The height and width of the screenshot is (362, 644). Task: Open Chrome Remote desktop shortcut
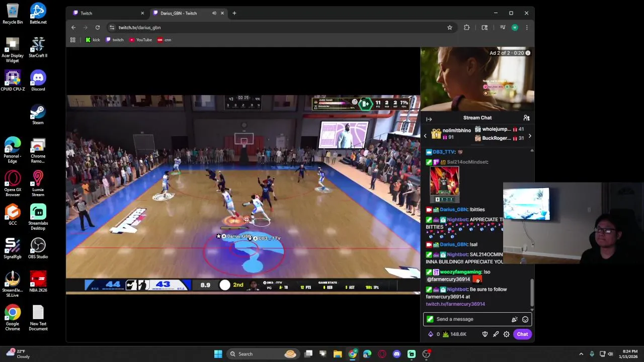pyautogui.click(x=38, y=151)
